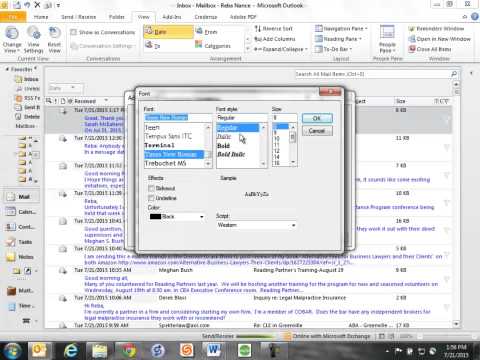Switch to the Send / Receive tab
Image resolution: width=480 pixels, height=360 pixels.
(78, 17)
